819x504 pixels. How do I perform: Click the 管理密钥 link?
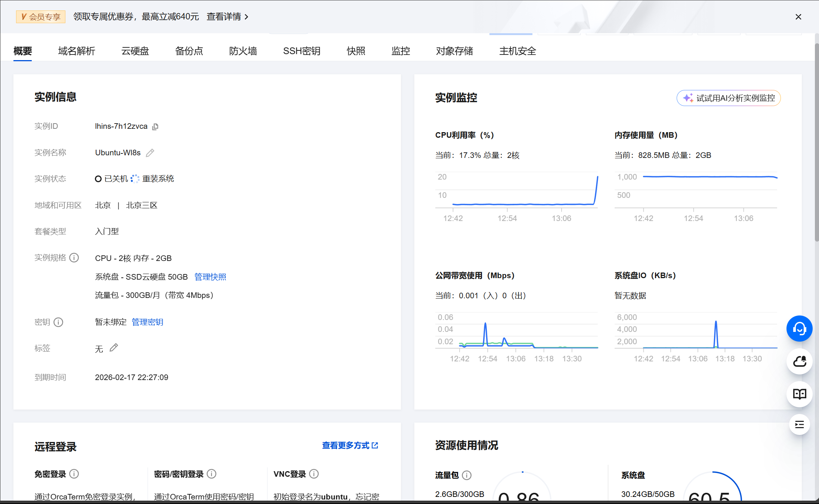pos(148,322)
